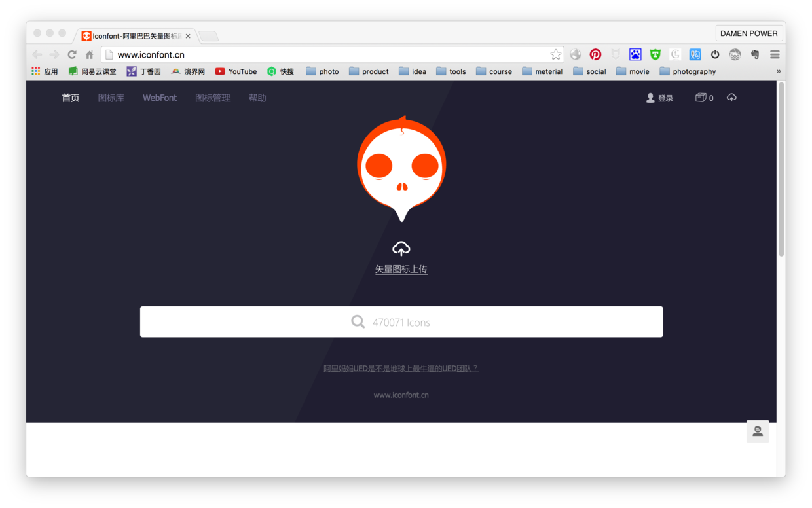Image resolution: width=812 pixels, height=508 pixels.
Task: Bookmark this page with the star
Action: click(x=555, y=54)
